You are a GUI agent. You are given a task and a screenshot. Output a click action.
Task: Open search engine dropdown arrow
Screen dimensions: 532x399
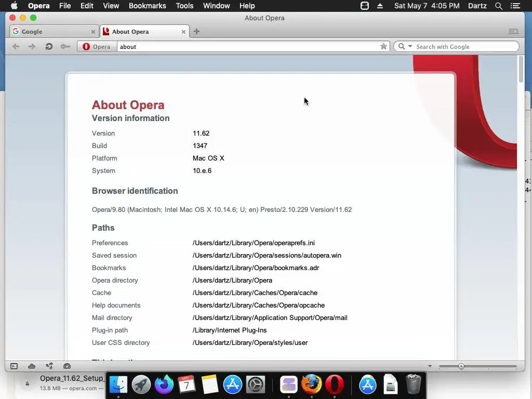click(x=410, y=46)
